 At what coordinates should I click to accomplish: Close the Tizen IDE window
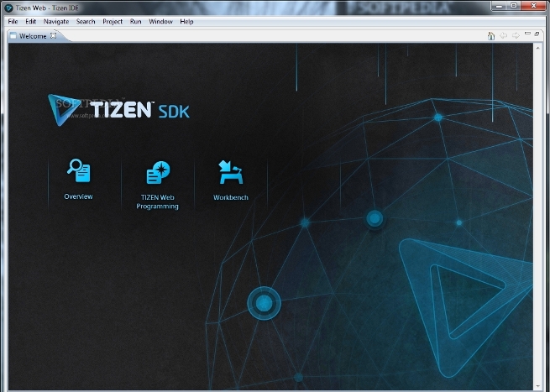coord(533,6)
